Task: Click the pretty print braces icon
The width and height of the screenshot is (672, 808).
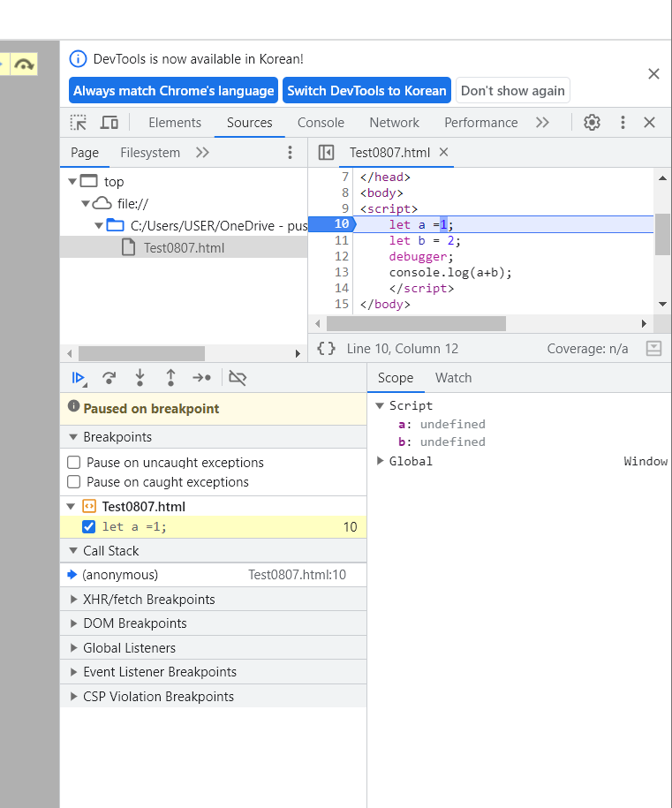Action: coord(326,349)
